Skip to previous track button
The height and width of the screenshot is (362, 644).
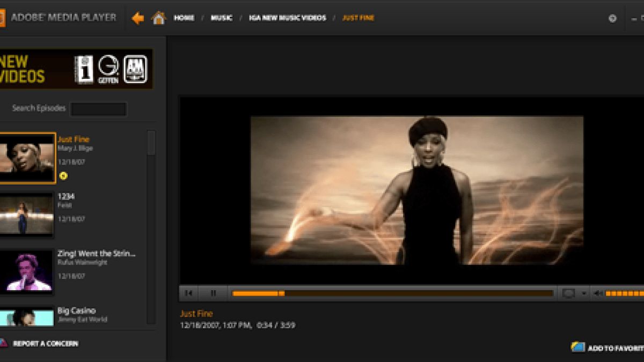pyautogui.click(x=188, y=293)
